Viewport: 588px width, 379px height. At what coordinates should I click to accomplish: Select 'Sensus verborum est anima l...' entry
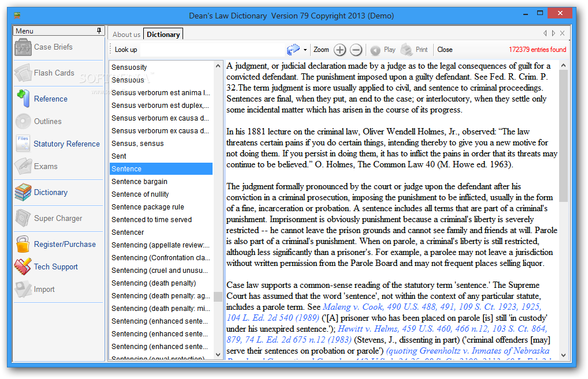pyautogui.click(x=161, y=93)
